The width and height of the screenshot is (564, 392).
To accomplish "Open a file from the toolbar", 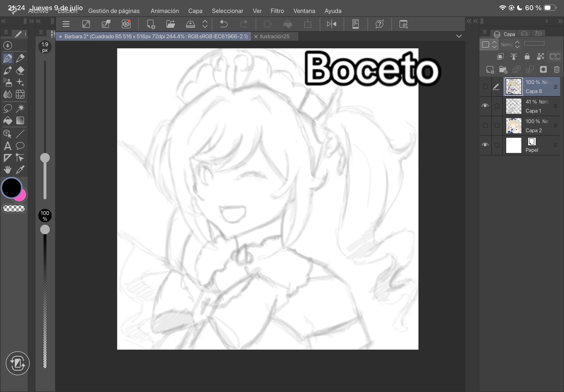I will point(171,24).
